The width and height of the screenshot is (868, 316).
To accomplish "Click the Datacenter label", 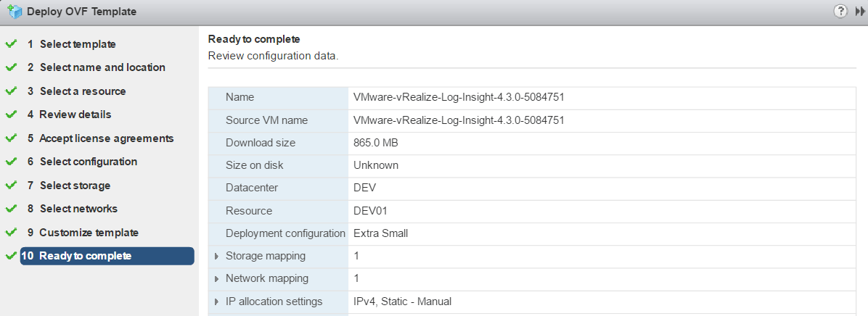I will click(x=252, y=188).
